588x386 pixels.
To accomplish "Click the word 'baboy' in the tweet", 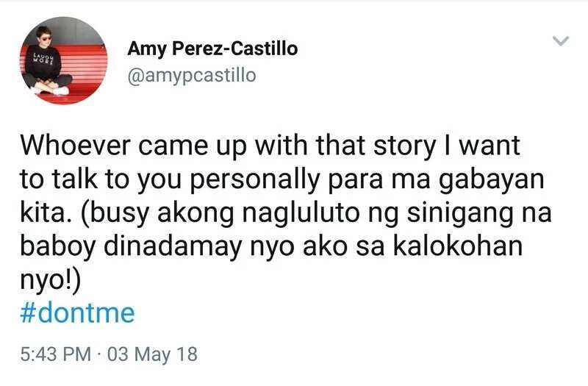I will pos(57,248).
